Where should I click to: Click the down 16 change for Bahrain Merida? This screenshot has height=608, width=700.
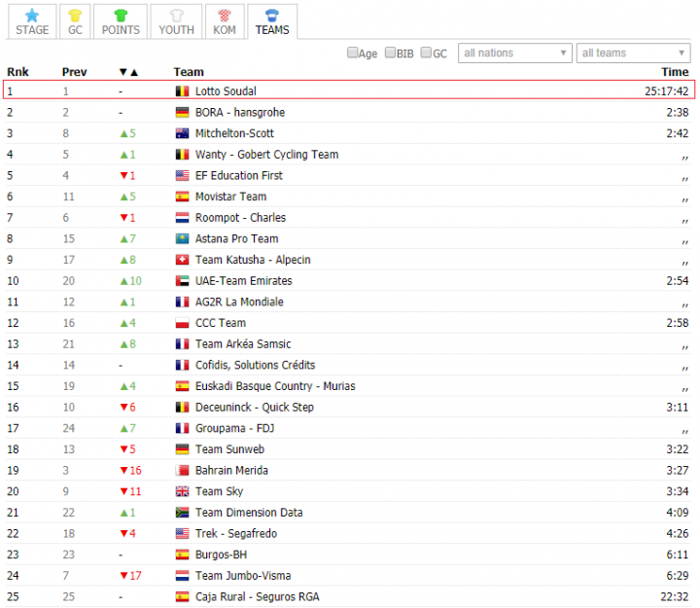(x=131, y=471)
